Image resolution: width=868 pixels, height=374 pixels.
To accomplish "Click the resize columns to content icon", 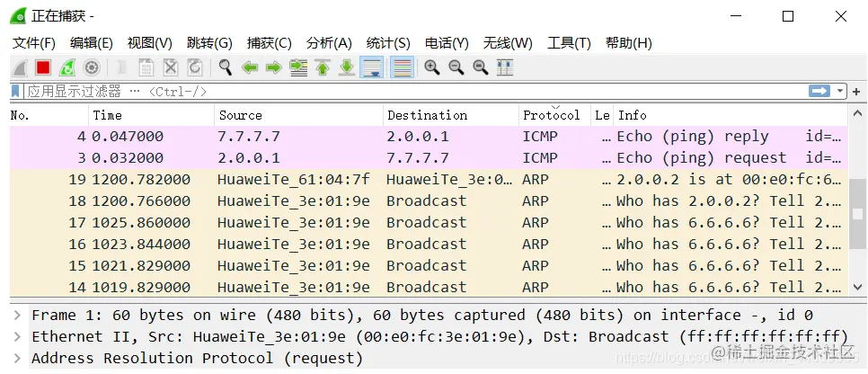I will click(505, 67).
